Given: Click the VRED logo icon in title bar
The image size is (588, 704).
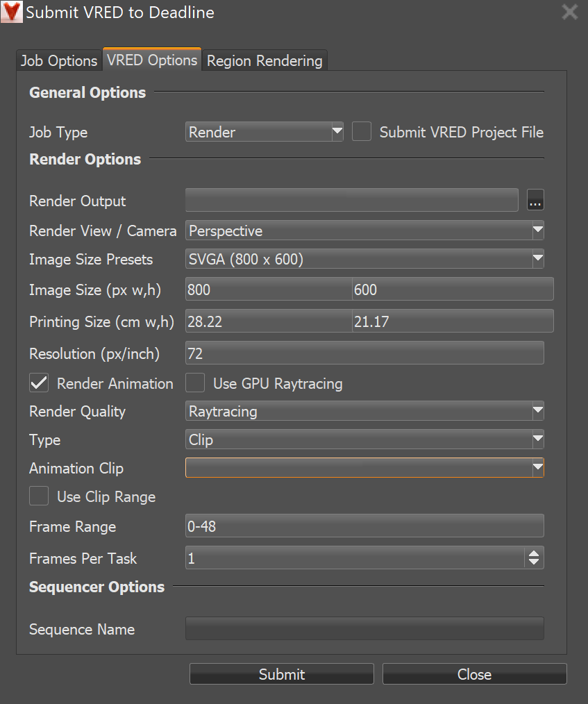Looking at the screenshot, I should [x=12, y=12].
